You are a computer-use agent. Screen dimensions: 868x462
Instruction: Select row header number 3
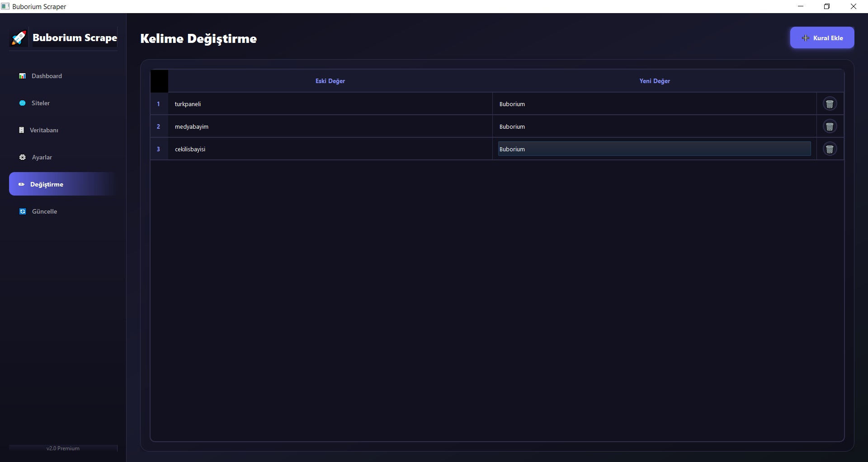click(159, 149)
